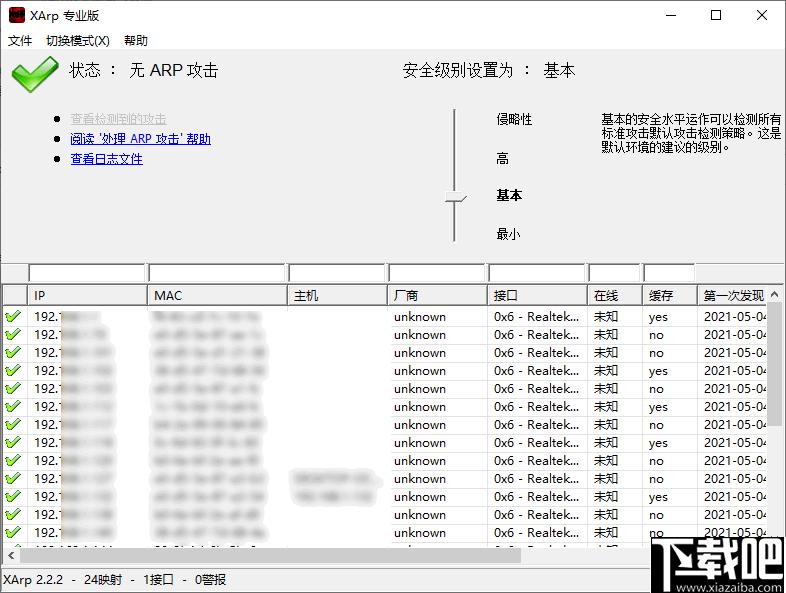
Task: Sort table by 厂商 column header
Action: coord(437,296)
